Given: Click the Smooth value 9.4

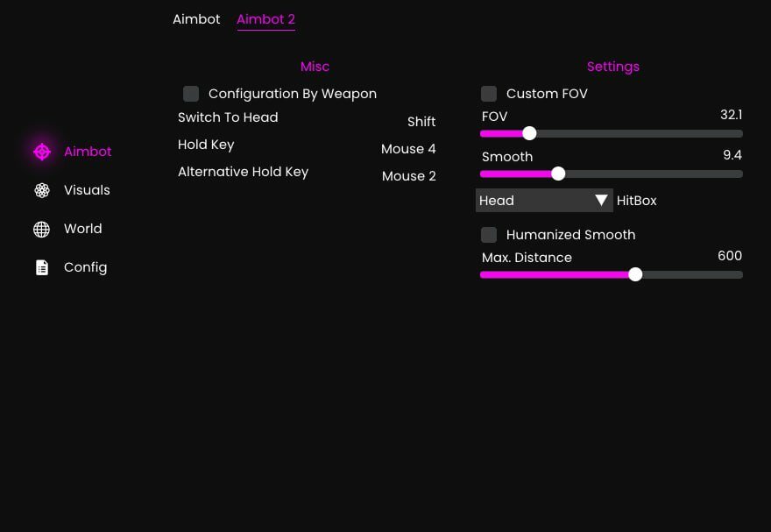Looking at the screenshot, I should 732,155.
